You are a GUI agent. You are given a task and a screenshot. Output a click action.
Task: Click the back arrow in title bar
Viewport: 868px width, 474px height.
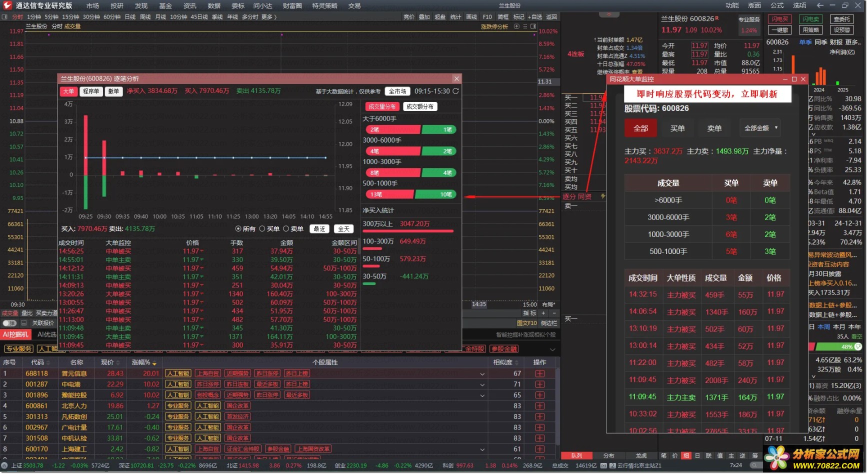(820, 5)
